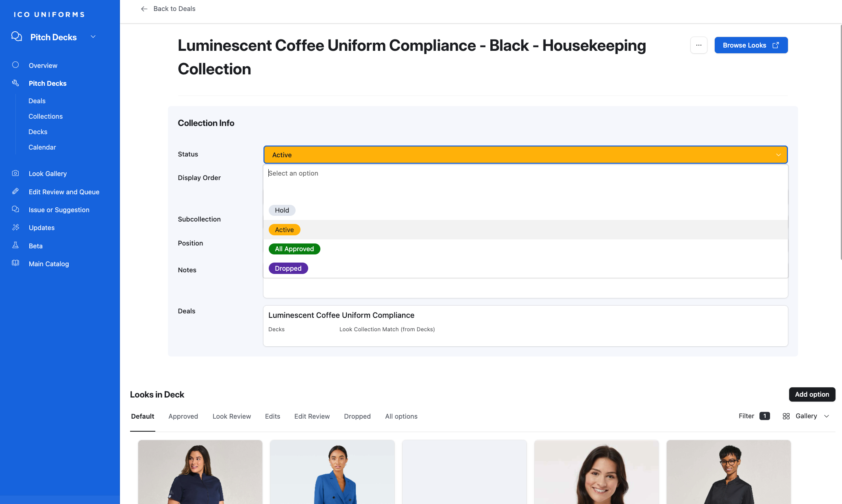Click the Issue or Suggestion chat icon

15,209
